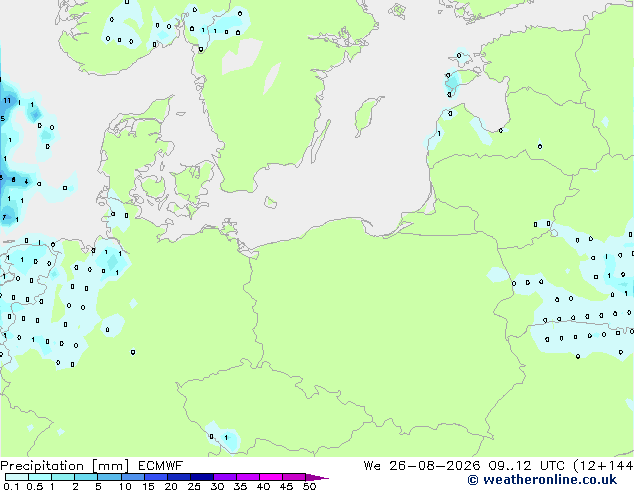634x490 pixels.
Task: Click the legend label "15"
Action: point(148,486)
